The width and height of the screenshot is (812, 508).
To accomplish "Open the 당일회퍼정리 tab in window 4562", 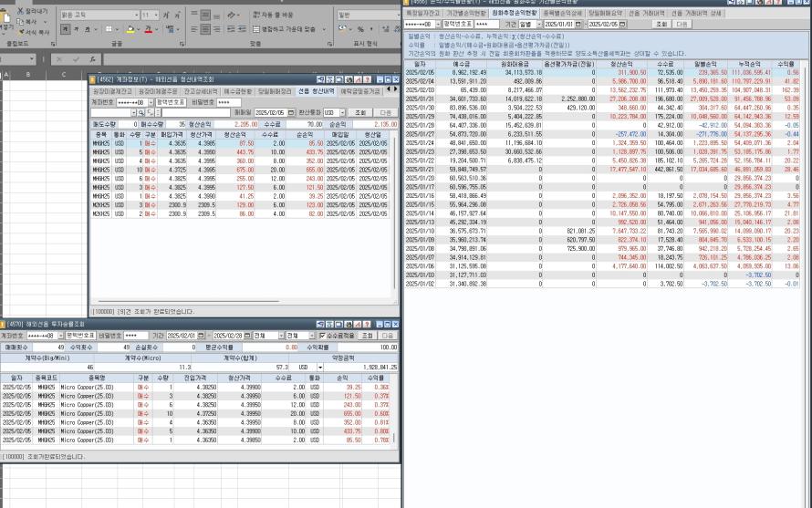I will (275, 91).
